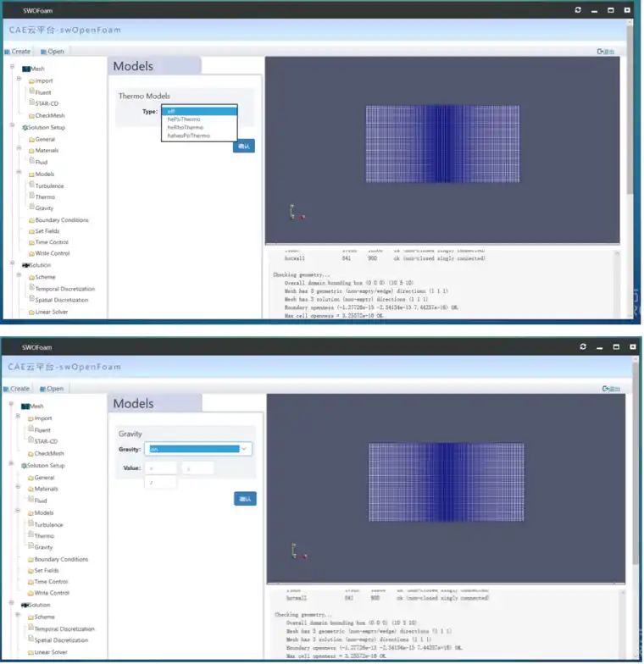
Task: Collapse the Import branch in top window tree
Action: click(x=19, y=78)
